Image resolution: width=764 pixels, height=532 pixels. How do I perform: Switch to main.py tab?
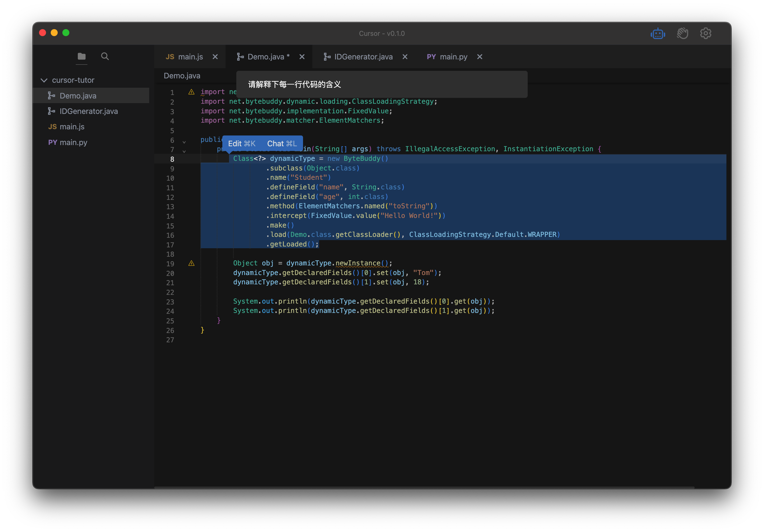click(x=453, y=57)
